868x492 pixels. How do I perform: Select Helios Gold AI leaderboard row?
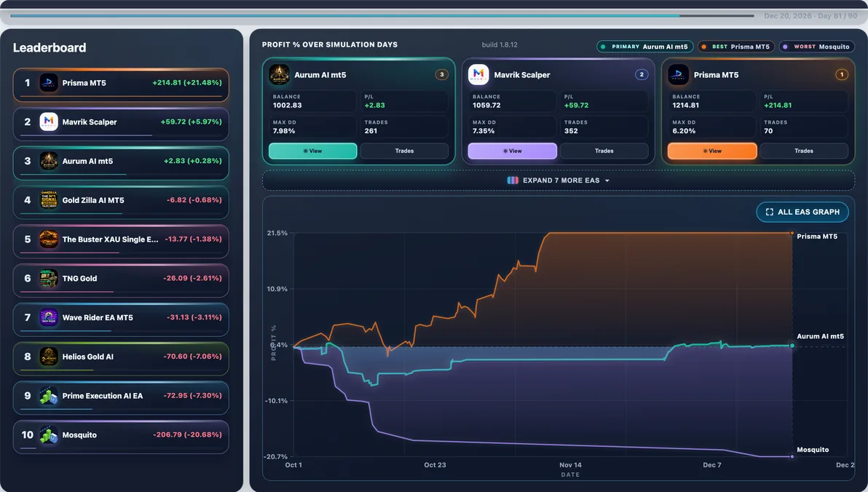coord(121,359)
